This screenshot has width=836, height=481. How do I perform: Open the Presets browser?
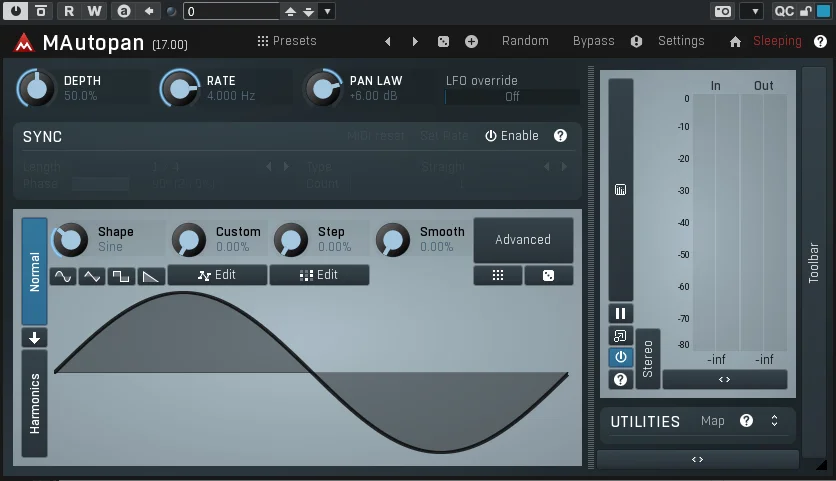[x=287, y=41]
